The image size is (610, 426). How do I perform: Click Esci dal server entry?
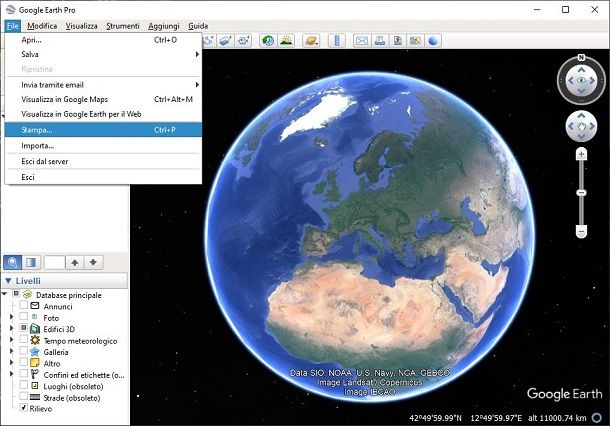(103, 161)
